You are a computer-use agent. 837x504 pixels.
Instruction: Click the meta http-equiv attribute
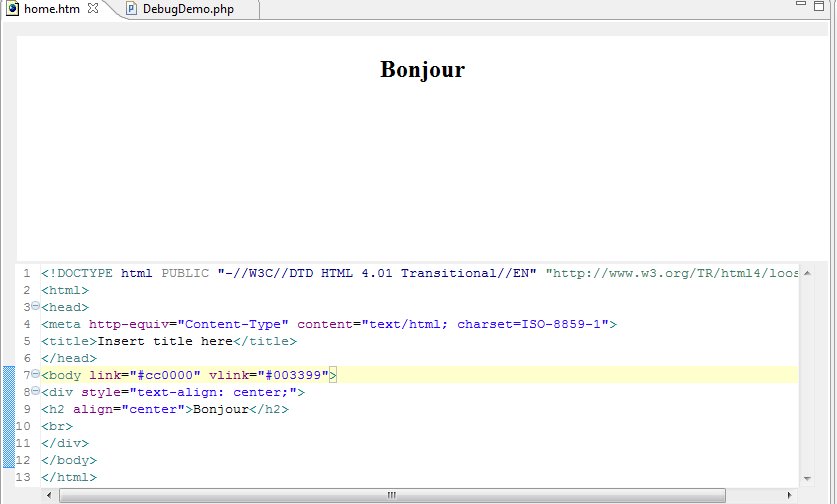(x=188, y=325)
